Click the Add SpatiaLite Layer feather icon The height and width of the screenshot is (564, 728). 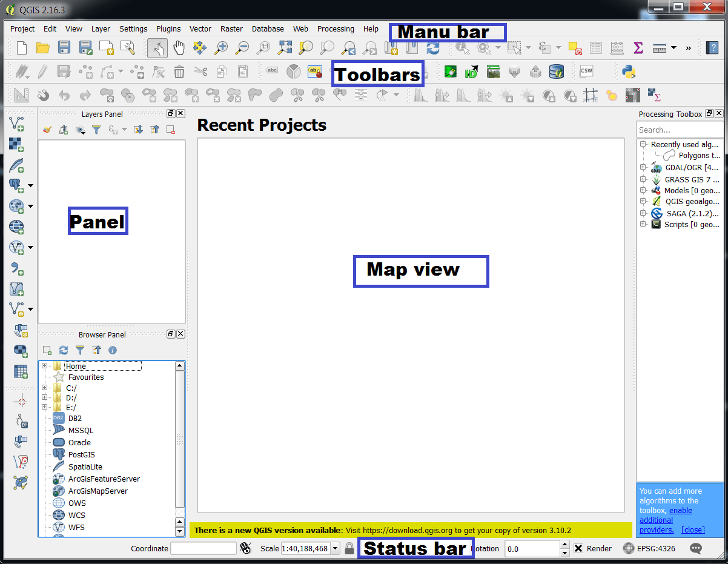17,165
